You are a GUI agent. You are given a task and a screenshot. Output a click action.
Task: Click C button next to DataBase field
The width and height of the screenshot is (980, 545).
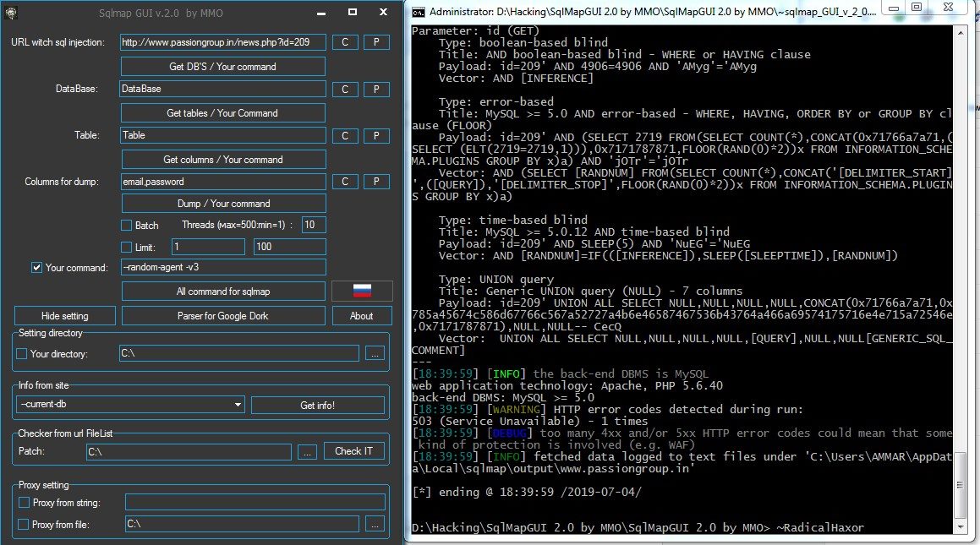point(344,90)
